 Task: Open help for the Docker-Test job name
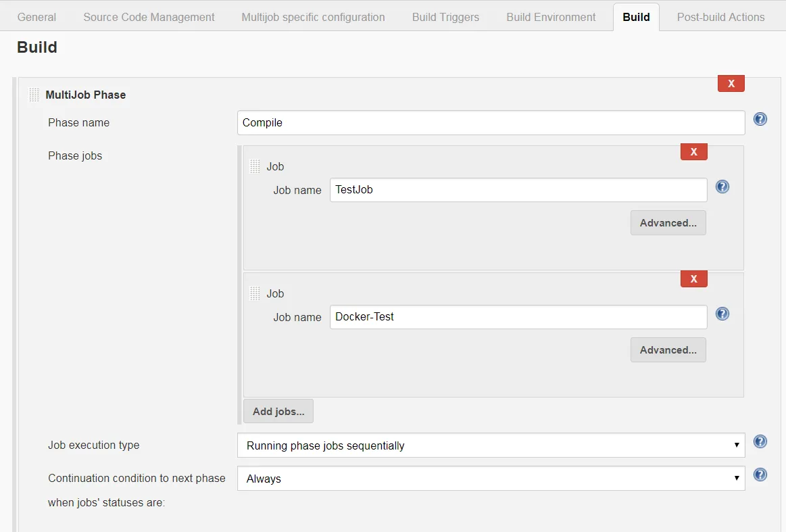pyautogui.click(x=722, y=314)
